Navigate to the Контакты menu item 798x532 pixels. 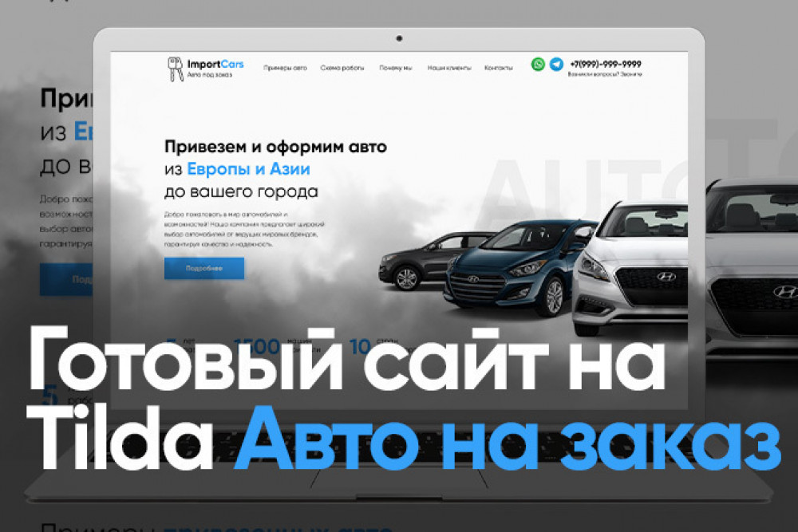[498, 68]
